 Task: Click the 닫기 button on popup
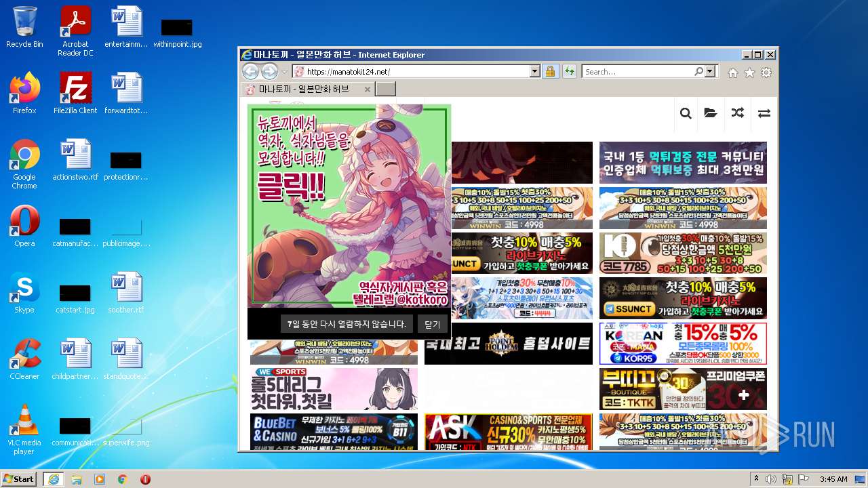433,324
